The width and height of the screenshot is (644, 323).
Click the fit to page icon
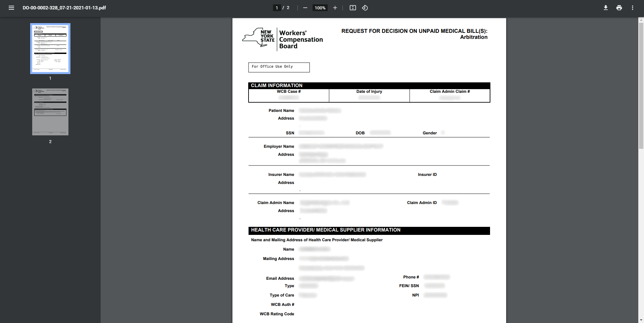(353, 8)
